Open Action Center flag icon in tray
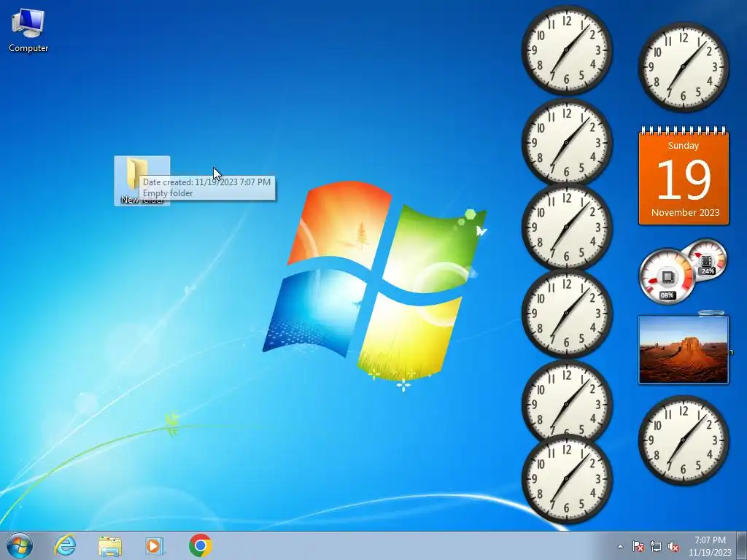This screenshot has width=747, height=560. point(638,546)
